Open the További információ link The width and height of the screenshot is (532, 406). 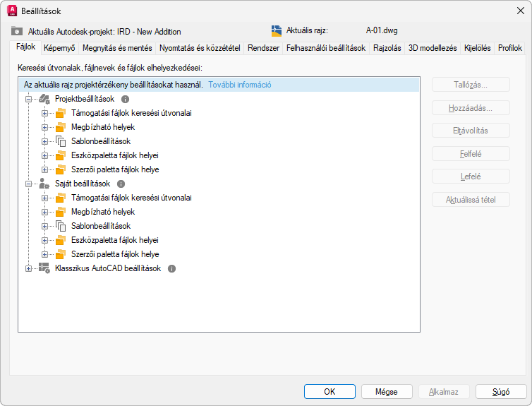(239, 85)
